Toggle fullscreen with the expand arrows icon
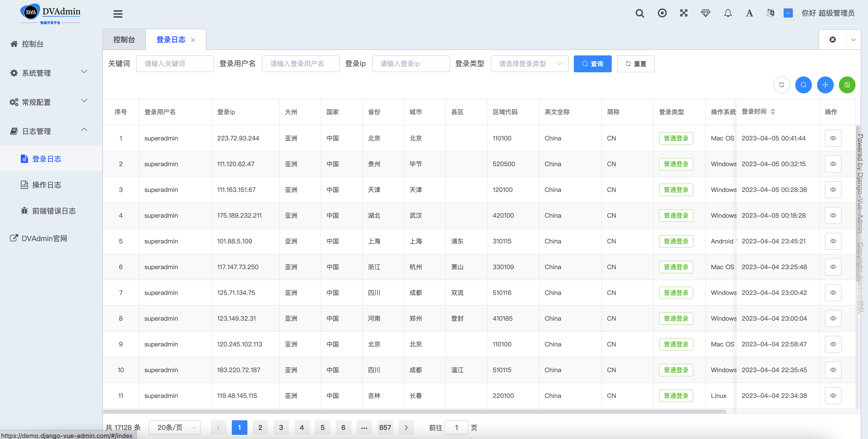The image size is (868, 439). [x=683, y=13]
